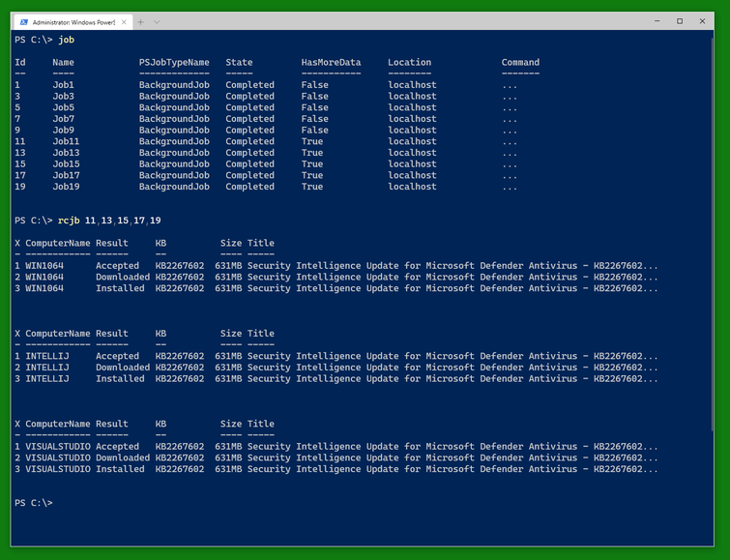Click the 'State' column header

pyautogui.click(x=239, y=63)
